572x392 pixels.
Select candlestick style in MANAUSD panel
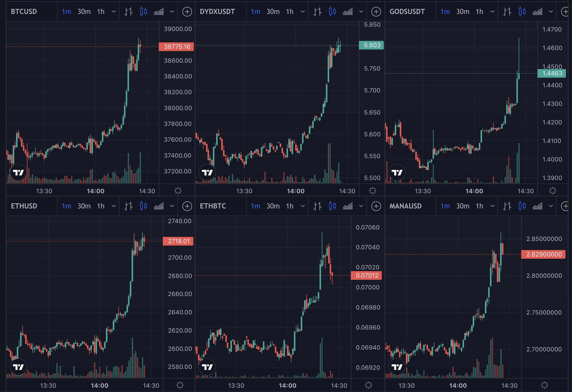[522, 206]
